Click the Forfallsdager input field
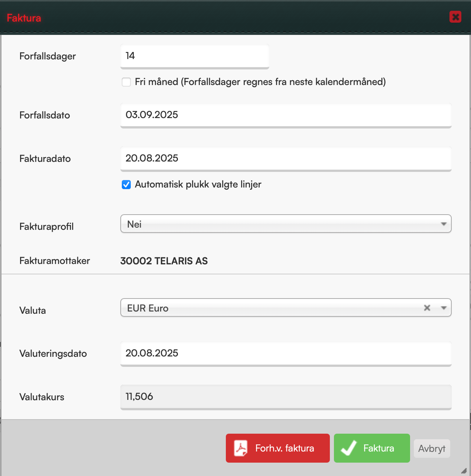The image size is (471, 476). tap(195, 56)
